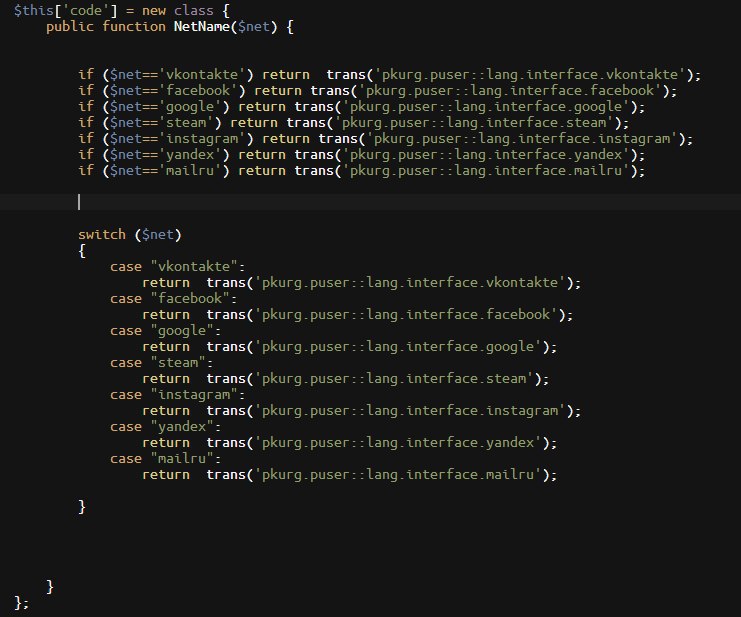Image resolution: width=741 pixels, height=617 pixels.
Task: Click trans path string on if vkontakte line
Action: point(530,75)
